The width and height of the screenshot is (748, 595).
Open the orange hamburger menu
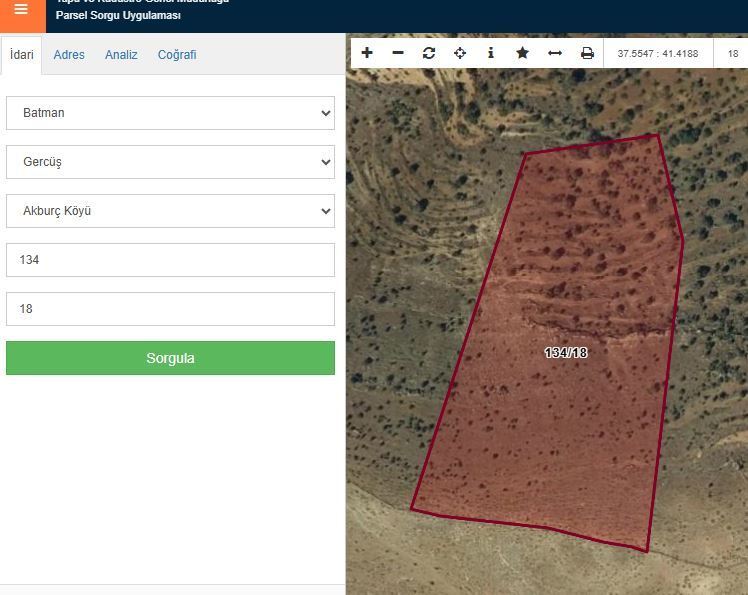click(21, 11)
